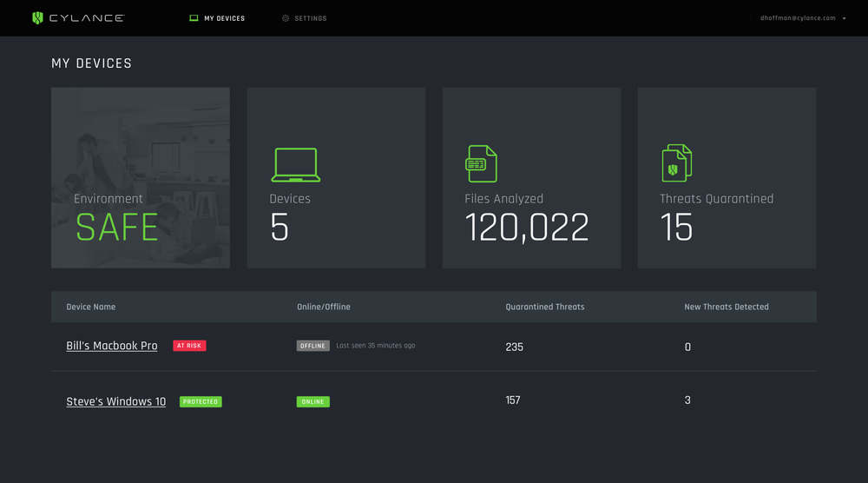Open Bill's Macbook Pro device link
This screenshot has width=868, height=483.
112,346
